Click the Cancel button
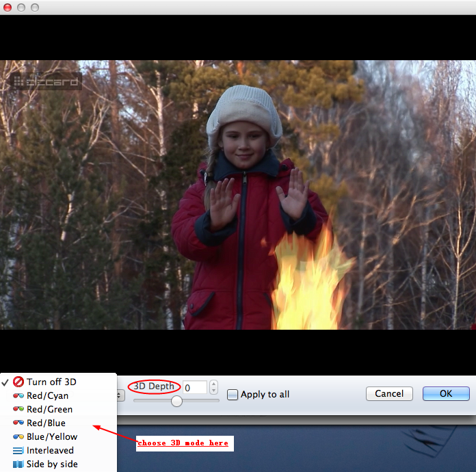This screenshot has width=476, height=472. (389, 393)
